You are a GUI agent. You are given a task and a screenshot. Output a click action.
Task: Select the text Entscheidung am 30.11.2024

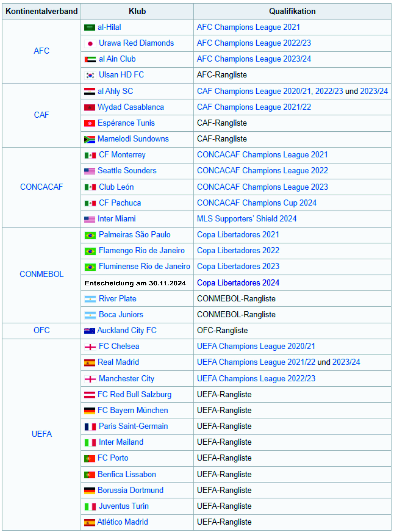(x=135, y=283)
